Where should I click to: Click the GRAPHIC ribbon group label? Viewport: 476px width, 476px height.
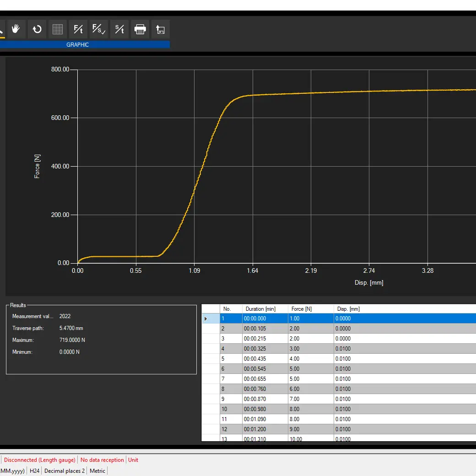[77, 45]
